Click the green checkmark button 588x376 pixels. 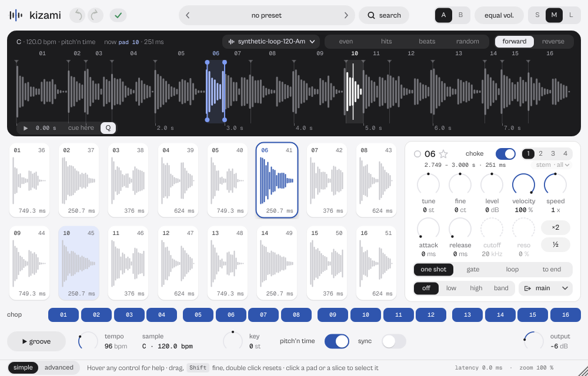pyautogui.click(x=118, y=15)
